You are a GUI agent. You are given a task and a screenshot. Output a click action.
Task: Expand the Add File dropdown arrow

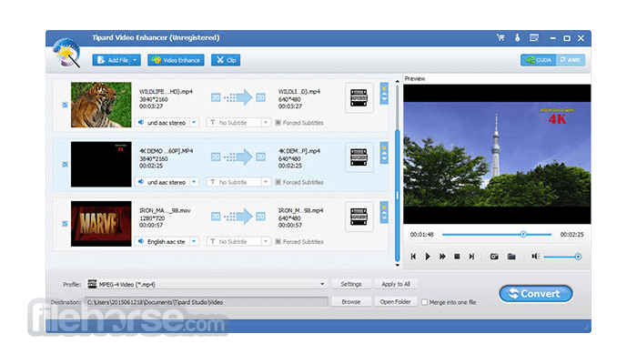point(136,60)
